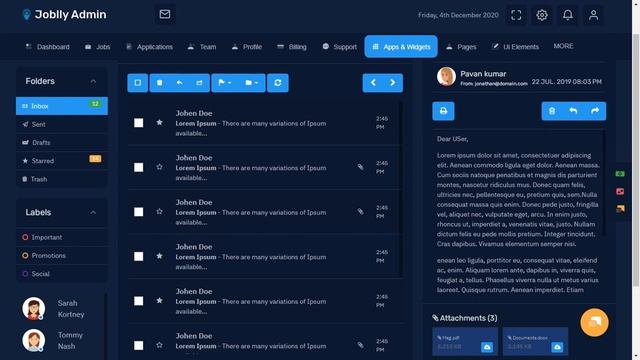Viewport: 640px width, 360px height.
Task: Check the fifth email's checkbox
Action: (139, 301)
